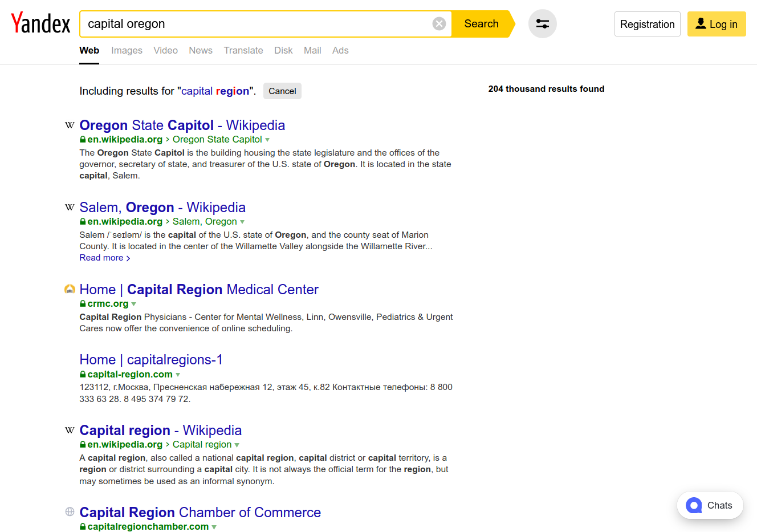Go to the Mail tab
The image size is (757, 532).
tap(312, 50)
